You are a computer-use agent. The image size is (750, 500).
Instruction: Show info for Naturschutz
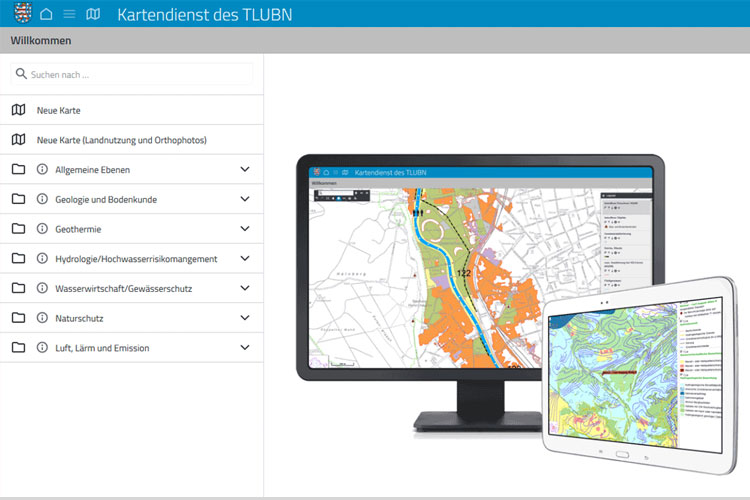coord(42,317)
